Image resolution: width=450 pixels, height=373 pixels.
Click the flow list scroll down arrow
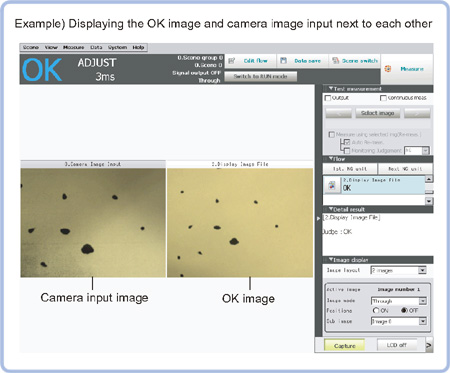429,201
